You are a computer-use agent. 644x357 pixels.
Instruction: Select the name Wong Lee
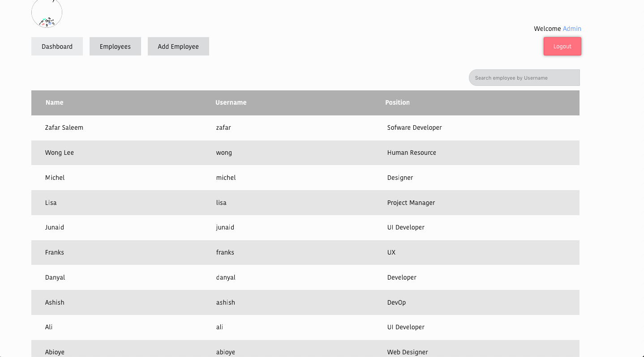[59, 153]
